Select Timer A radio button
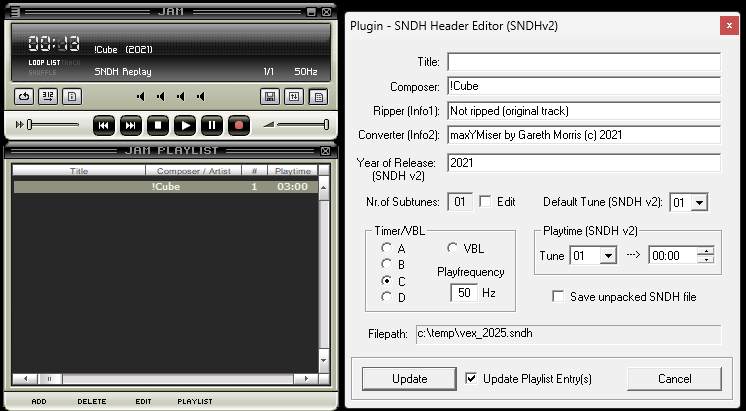 (x=386, y=248)
